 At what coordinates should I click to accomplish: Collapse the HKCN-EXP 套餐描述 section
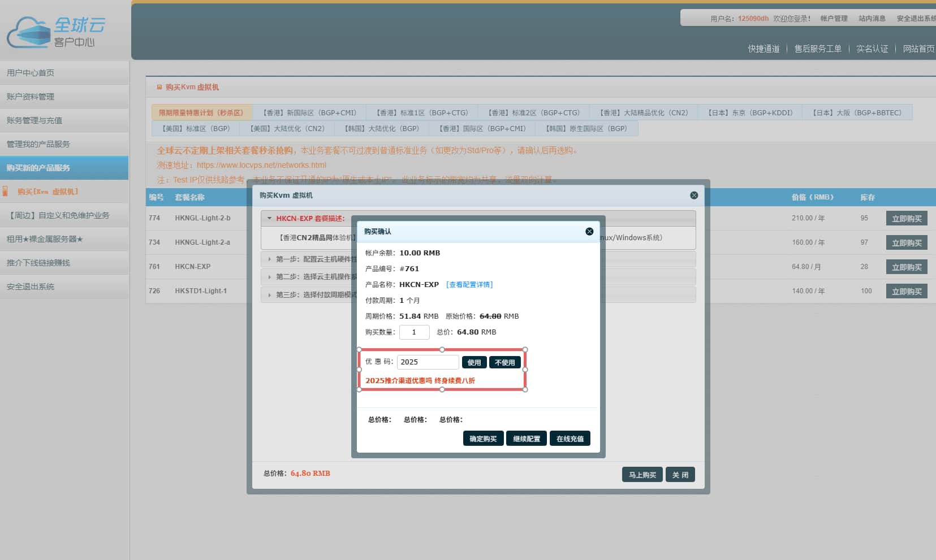coord(270,218)
